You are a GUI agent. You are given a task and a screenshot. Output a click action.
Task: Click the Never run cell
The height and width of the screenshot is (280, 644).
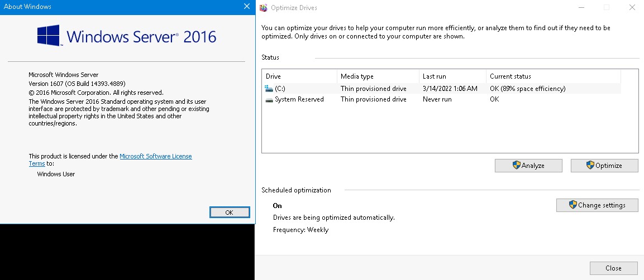(x=437, y=99)
